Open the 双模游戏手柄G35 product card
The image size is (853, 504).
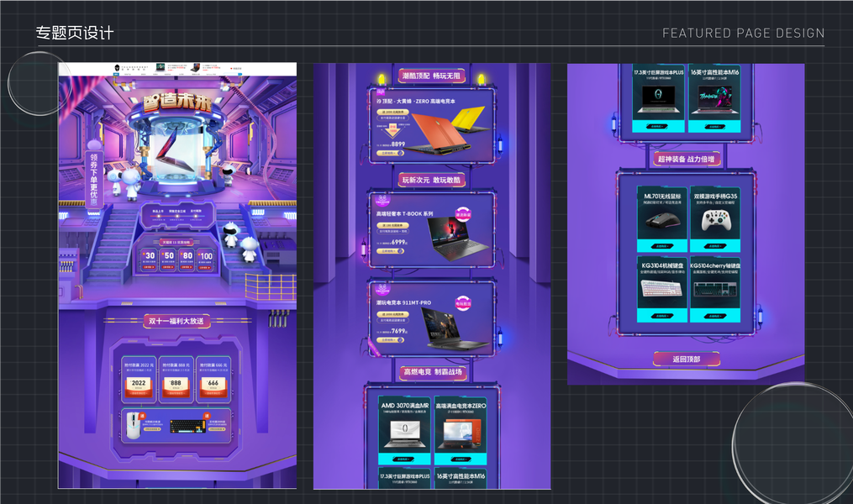pyautogui.click(x=715, y=219)
